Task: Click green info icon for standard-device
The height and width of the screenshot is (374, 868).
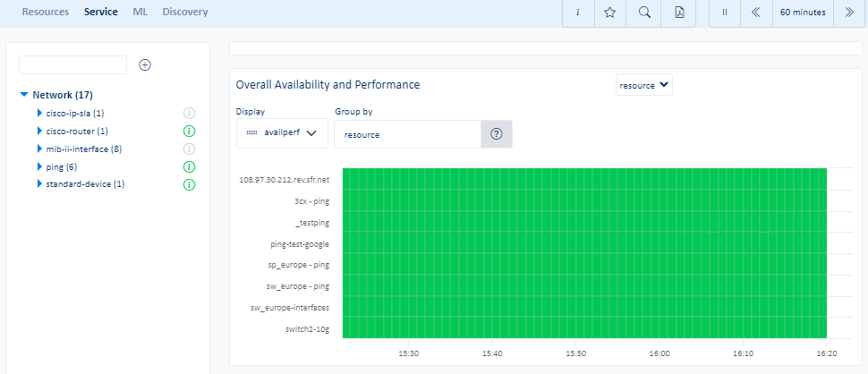Action: 189,184
